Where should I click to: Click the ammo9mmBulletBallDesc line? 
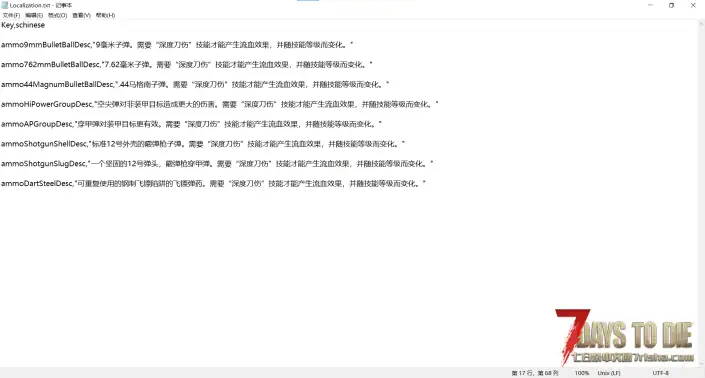coord(177,45)
